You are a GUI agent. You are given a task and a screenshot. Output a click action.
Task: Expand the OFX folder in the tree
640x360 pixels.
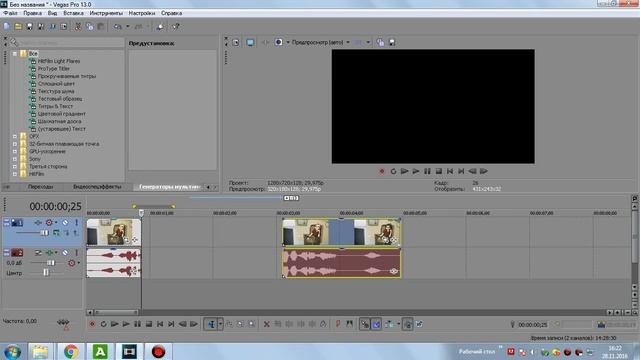pyautogui.click(x=15, y=136)
